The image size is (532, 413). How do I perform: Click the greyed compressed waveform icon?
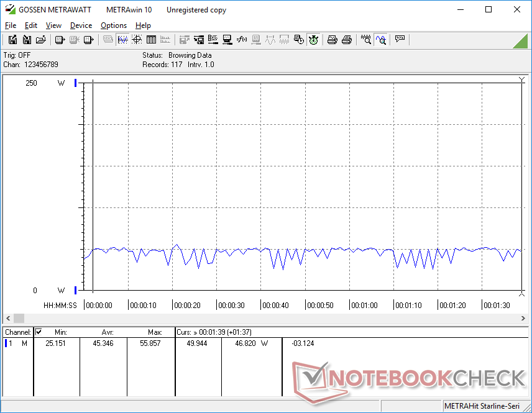284,40
